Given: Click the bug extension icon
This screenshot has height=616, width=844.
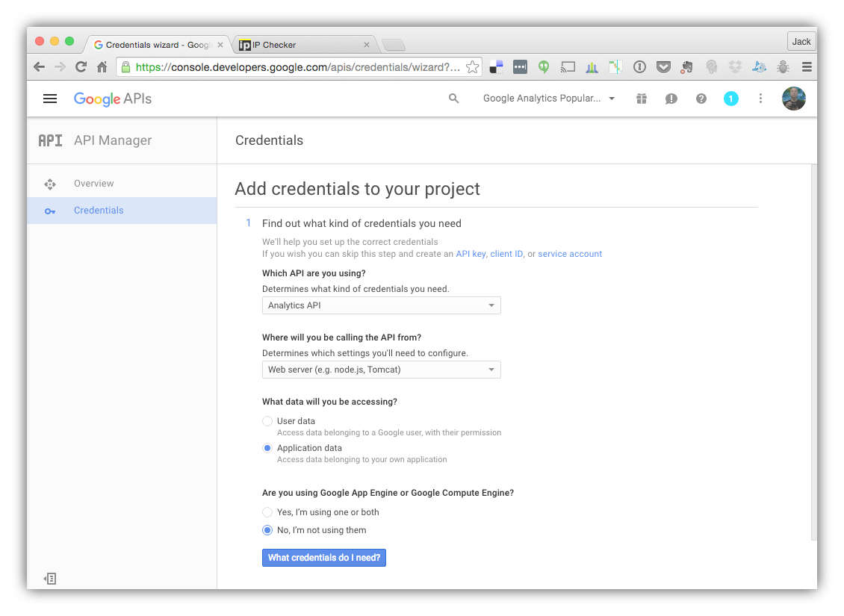Looking at the screenshot, I should [x=783, y=66].
